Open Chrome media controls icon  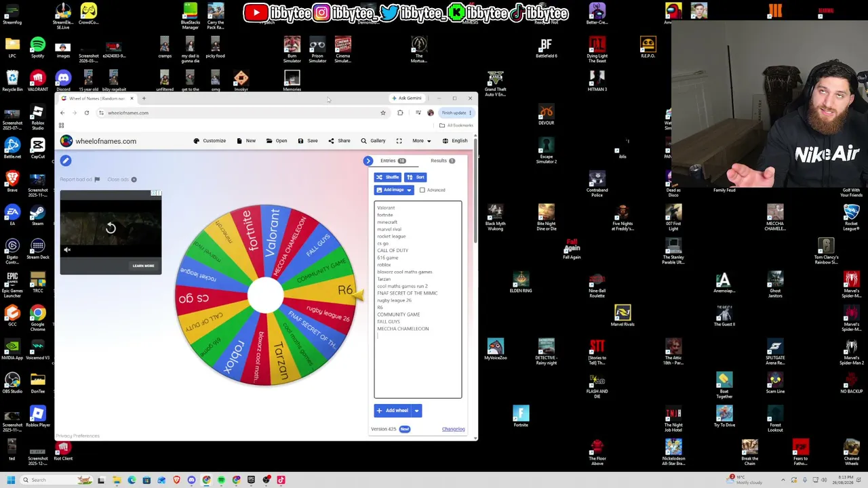[418, 113]
